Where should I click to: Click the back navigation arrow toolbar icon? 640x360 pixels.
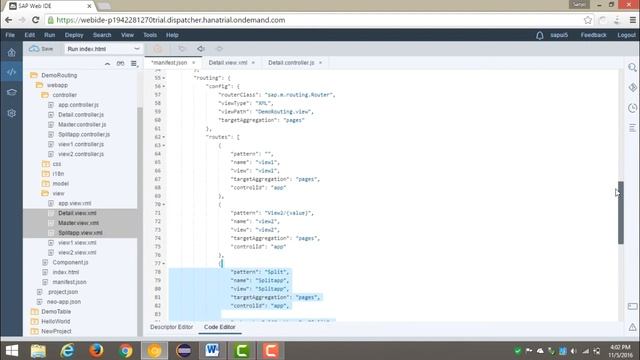pyautogui.click(x=201, y=49)
